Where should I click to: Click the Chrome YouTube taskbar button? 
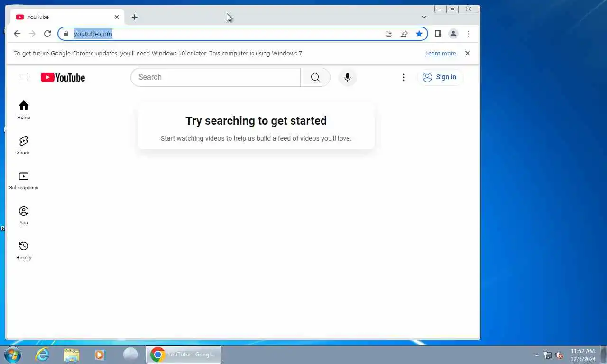pos(184,355)
